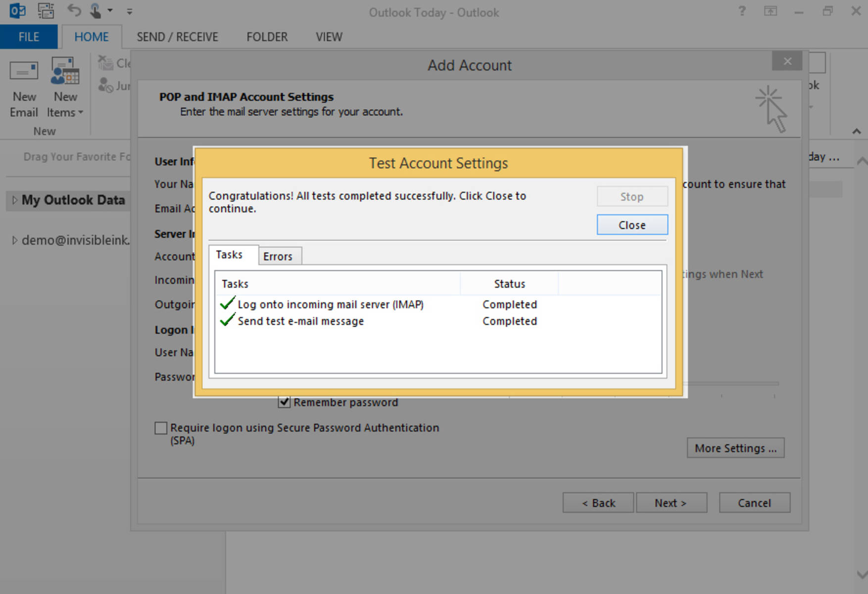
Task: Click the Ribbon Display Options icon
Action: click(x=771, y=11)
